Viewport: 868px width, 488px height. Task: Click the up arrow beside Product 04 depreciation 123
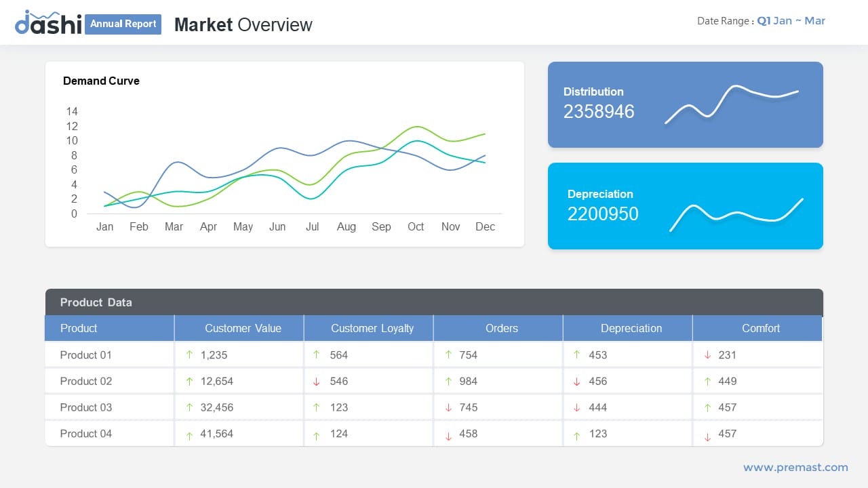pos(576,436)
